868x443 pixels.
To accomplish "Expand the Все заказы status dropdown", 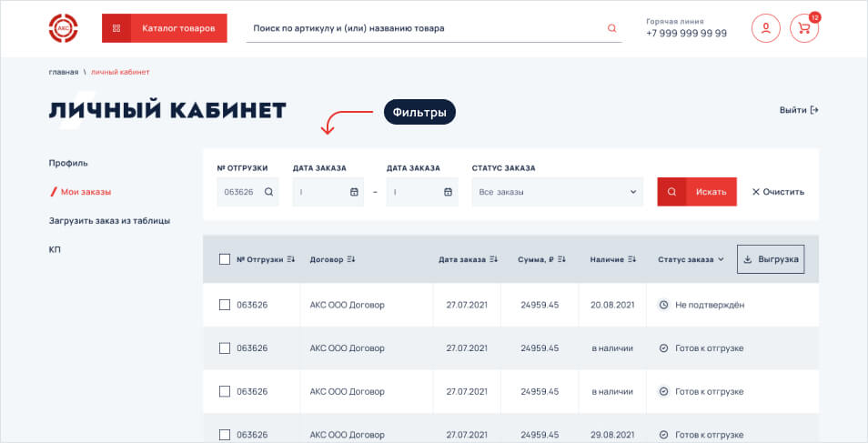I will [555, 192].
